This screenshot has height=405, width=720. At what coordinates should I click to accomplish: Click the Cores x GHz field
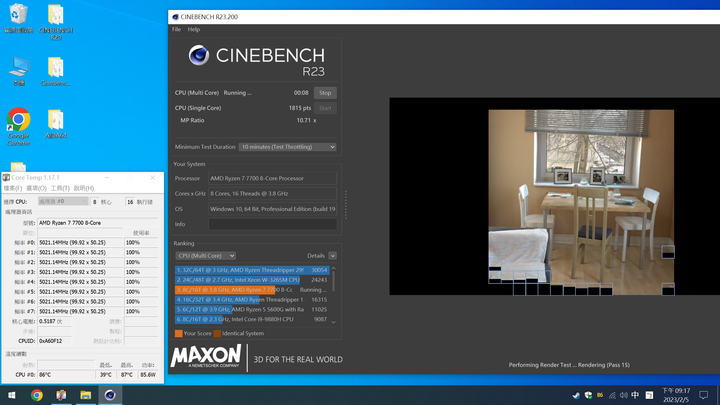273,193
